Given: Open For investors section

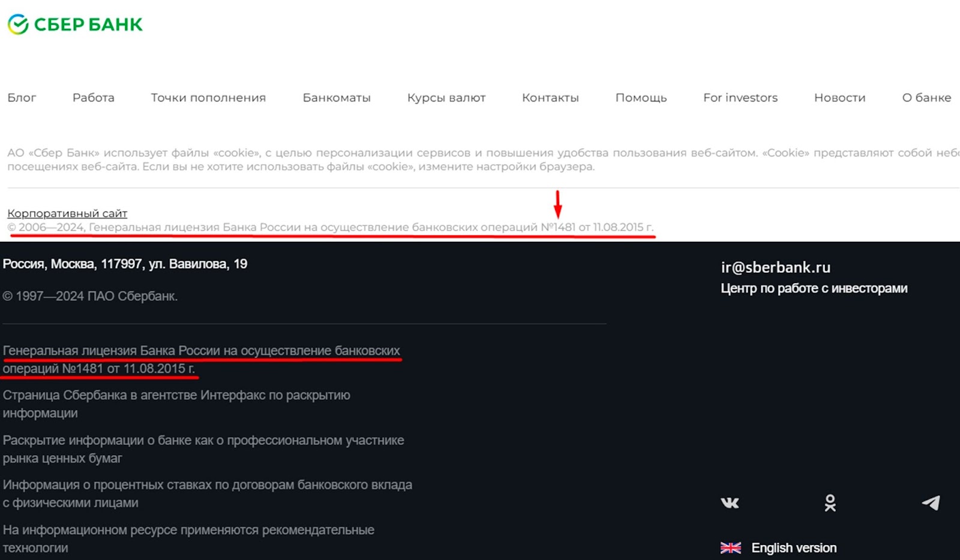Looking at the screenshot, I should tap(740, 98).
